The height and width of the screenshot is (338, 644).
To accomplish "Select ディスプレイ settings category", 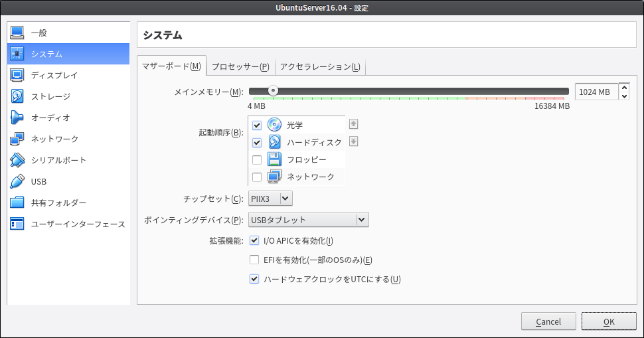I will tap(68, 75).
